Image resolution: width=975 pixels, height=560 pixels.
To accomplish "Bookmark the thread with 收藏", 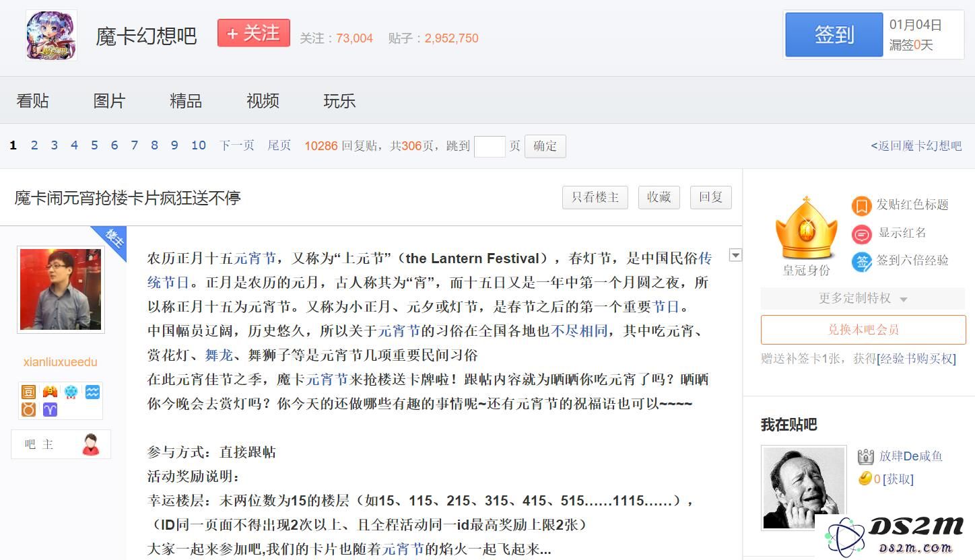I will [x=659, y=197].
